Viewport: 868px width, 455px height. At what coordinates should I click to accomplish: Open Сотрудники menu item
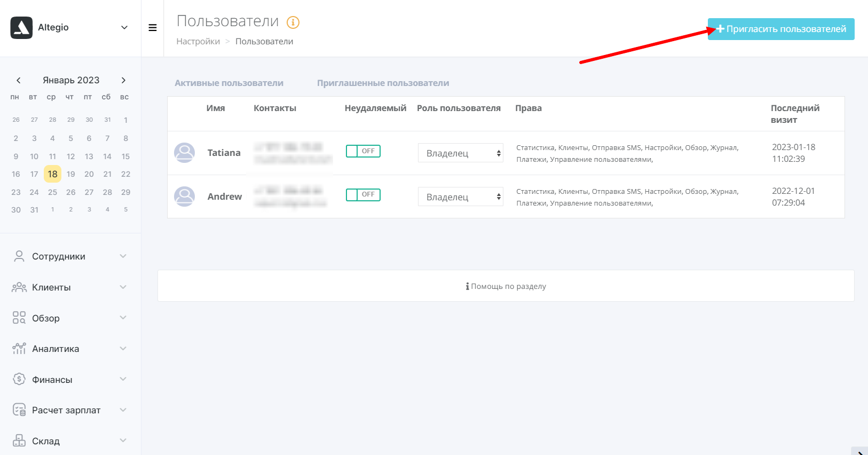[70, 256]
